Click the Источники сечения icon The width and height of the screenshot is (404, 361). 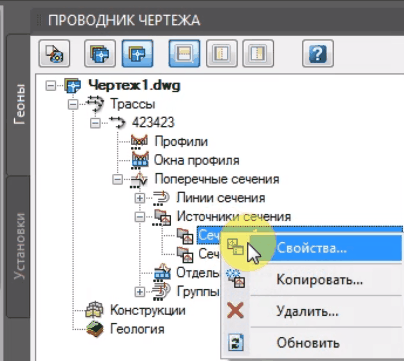pos(162,217)
